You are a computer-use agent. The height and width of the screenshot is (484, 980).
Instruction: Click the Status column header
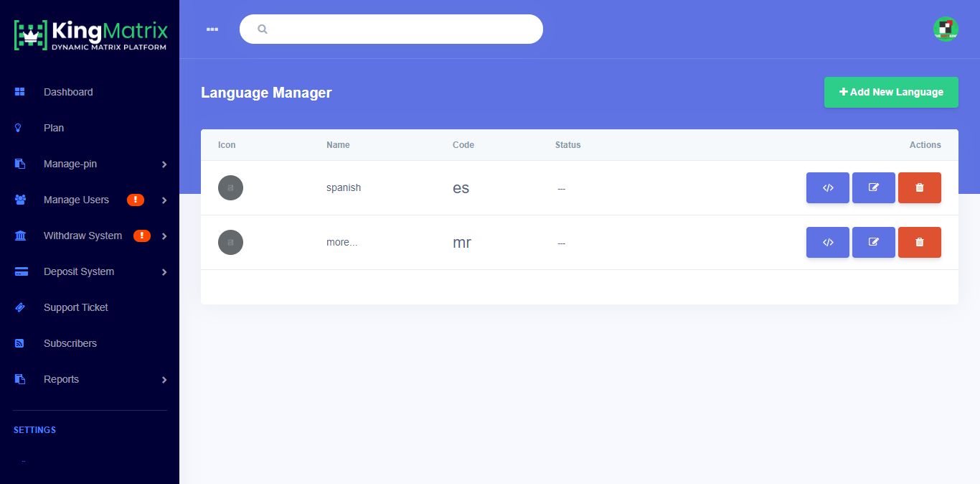click(568, 144)
